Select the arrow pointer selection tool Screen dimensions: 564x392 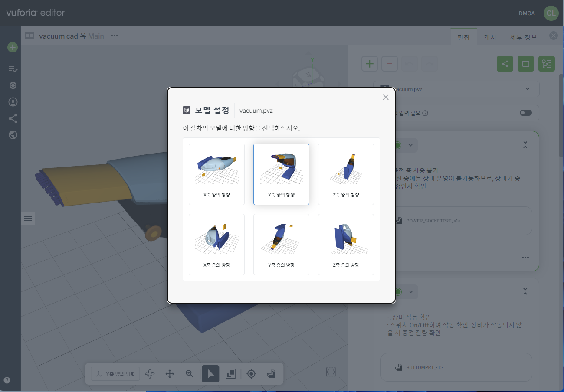pyautogui.click(x=210, y=374)
